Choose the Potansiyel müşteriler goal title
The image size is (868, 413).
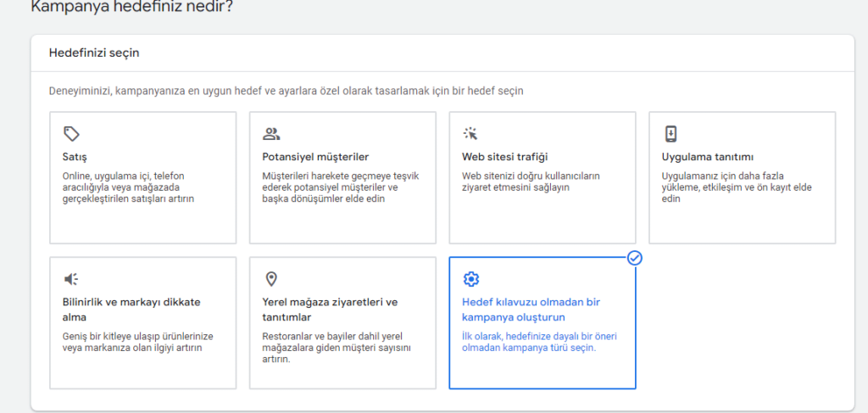point(315,157)
